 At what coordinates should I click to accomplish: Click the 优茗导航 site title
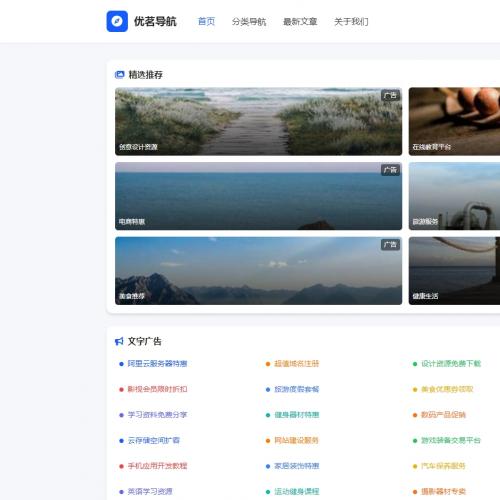pos(155,22)
